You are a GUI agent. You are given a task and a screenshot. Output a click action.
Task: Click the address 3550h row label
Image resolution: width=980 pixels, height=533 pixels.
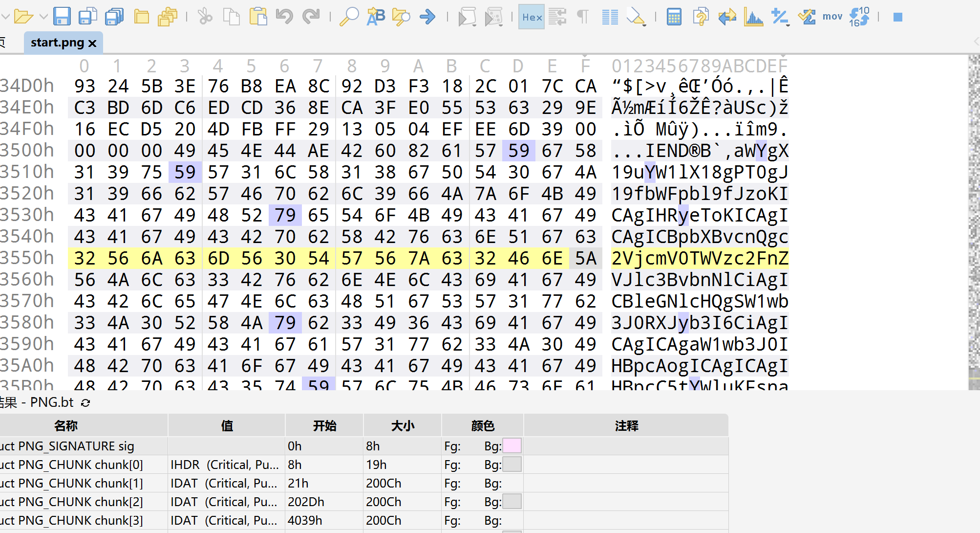(x=27, y=258)
